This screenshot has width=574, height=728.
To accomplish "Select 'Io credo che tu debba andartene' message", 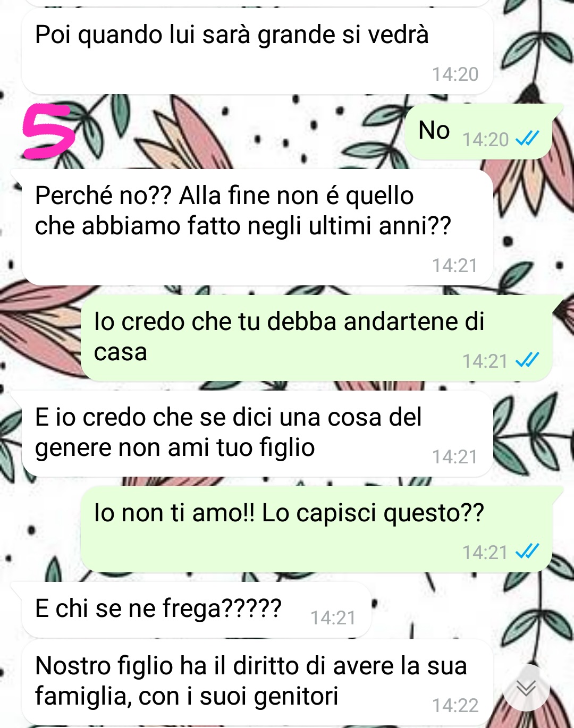I will point(316,337).
